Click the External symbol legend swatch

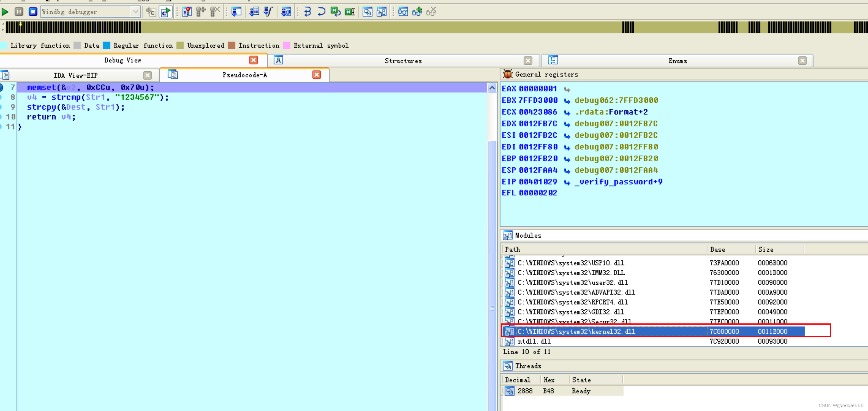(287, 45)
